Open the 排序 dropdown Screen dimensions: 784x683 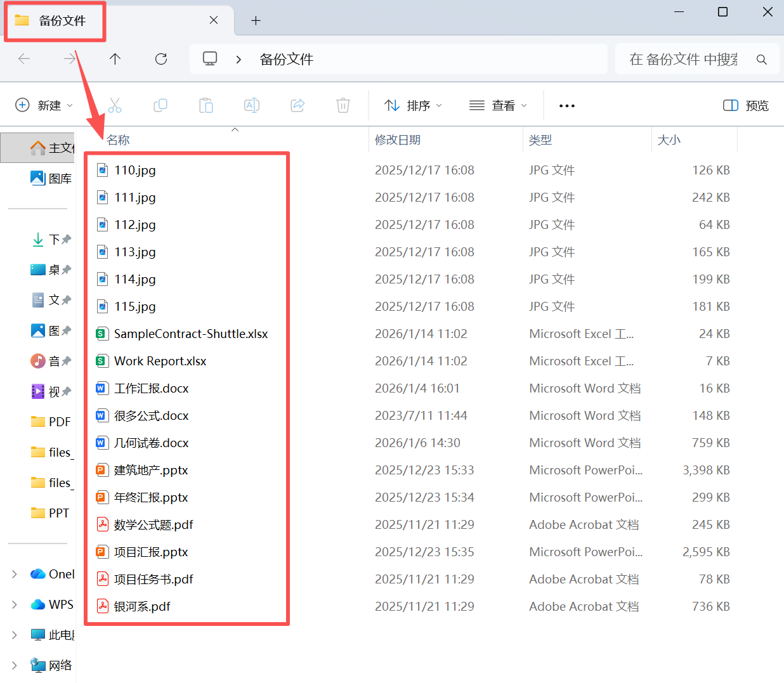point(412,105)
